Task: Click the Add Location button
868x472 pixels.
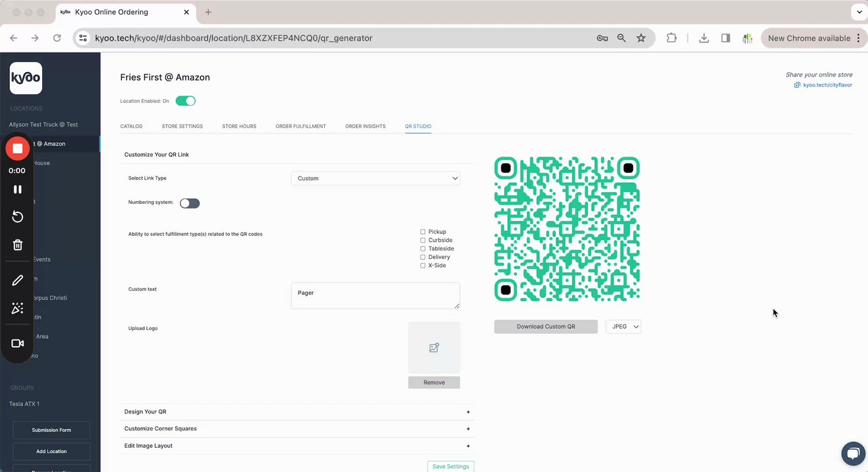Action: 51,451
